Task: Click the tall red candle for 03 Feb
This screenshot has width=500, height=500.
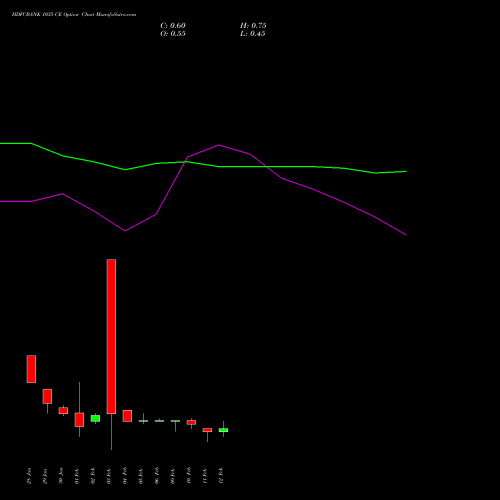Action: (x=111, y=337)
